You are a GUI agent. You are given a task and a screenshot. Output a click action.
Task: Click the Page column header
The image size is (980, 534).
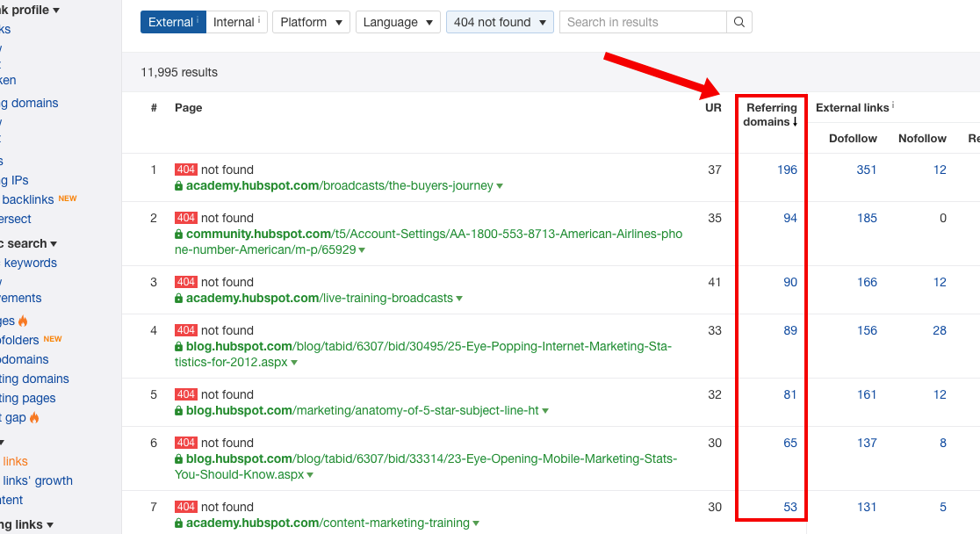click(x=188, y=107)
